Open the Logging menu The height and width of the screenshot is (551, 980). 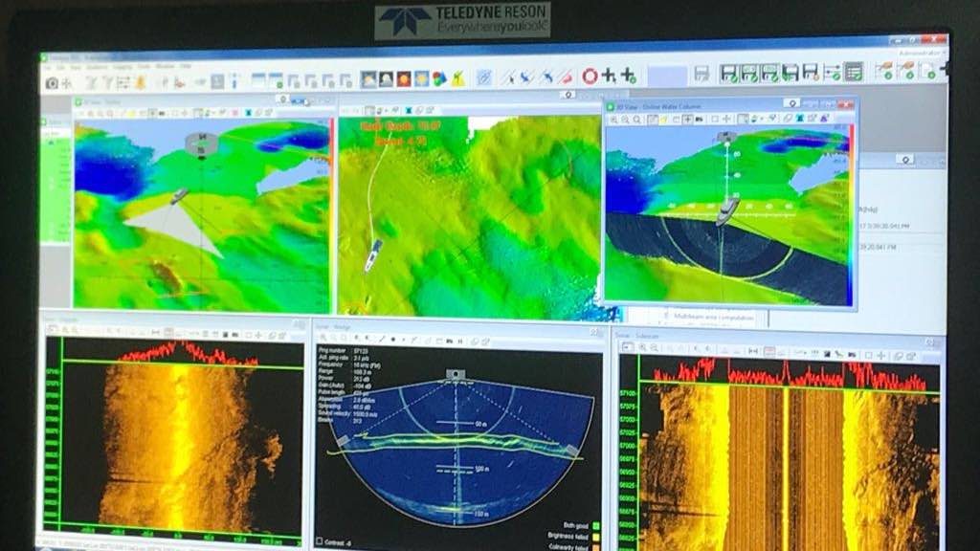coord(122,67)
